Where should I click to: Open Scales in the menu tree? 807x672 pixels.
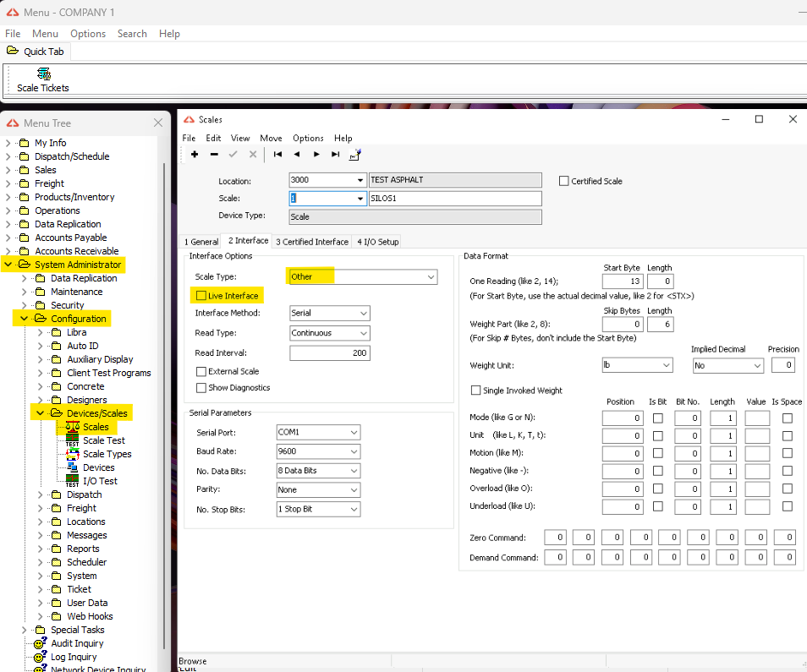pyautogui.click(x=96, y=427)
